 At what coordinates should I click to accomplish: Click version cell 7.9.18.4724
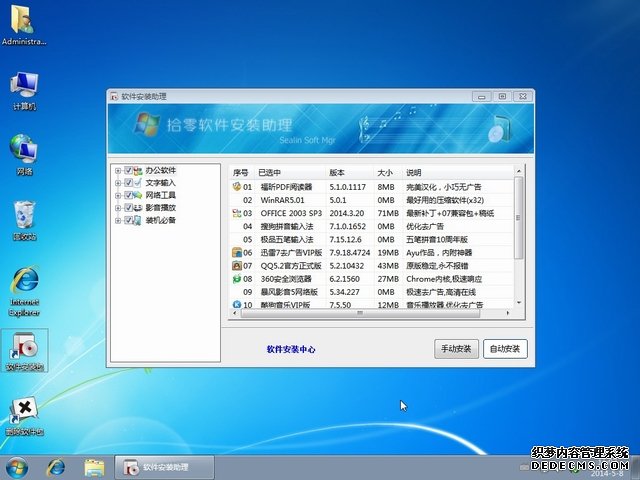(349, 253)
